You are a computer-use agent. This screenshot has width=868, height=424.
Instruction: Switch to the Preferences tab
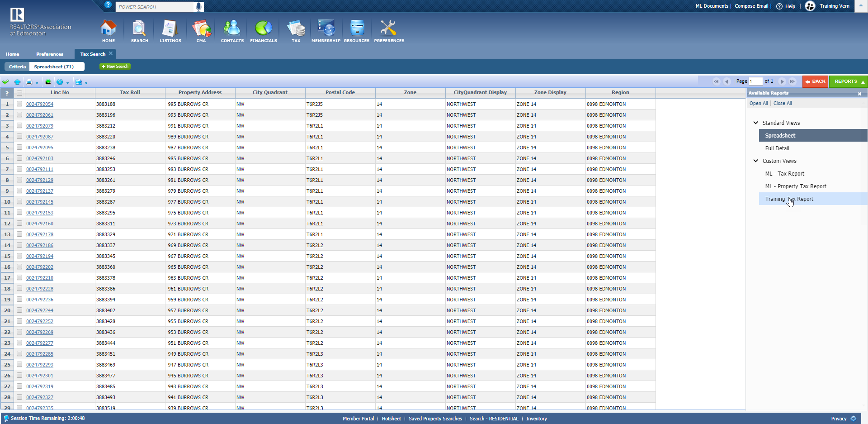[50, 54]
